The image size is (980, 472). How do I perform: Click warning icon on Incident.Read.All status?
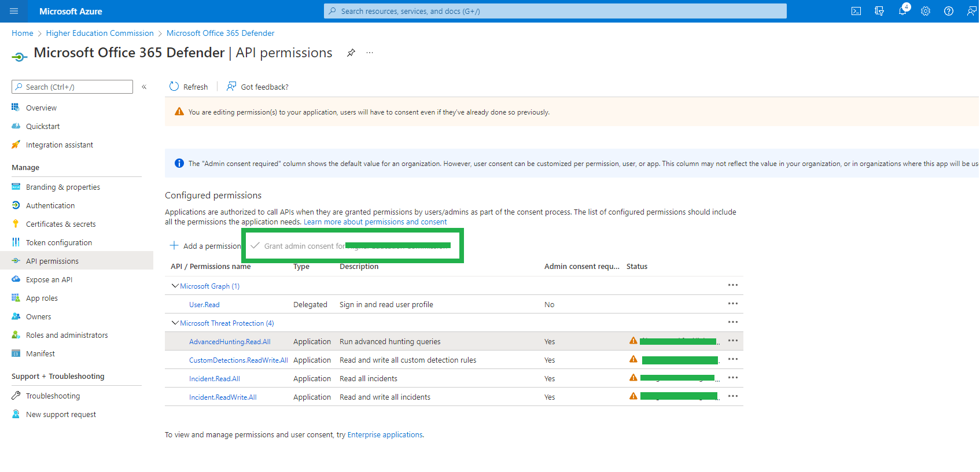click(x=633, y=378)
